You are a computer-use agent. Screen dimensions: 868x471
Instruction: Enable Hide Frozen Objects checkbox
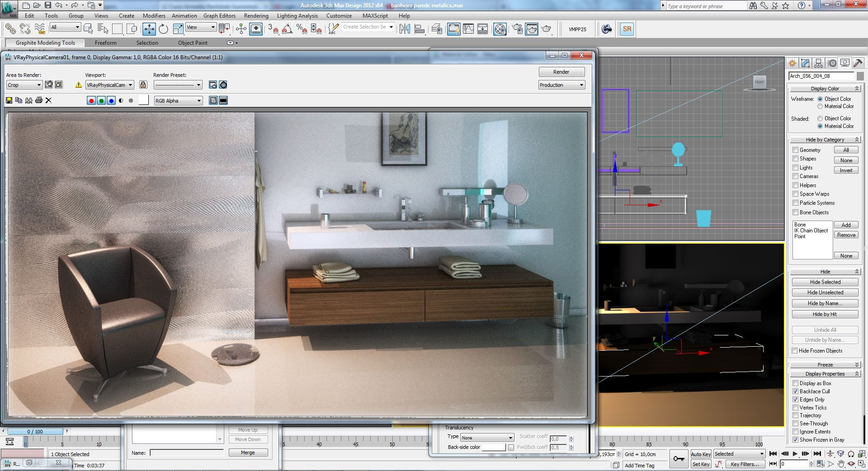(795, 351)
